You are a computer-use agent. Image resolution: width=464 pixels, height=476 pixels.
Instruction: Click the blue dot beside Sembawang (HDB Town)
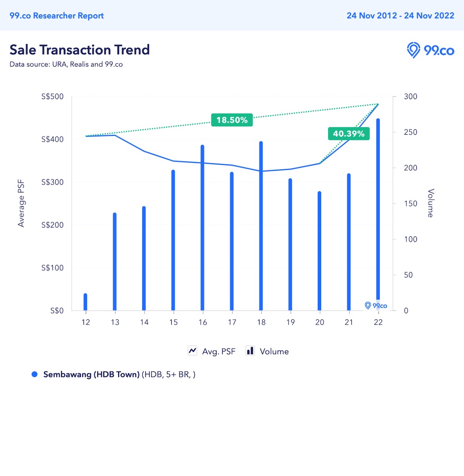tap(34, 374)
